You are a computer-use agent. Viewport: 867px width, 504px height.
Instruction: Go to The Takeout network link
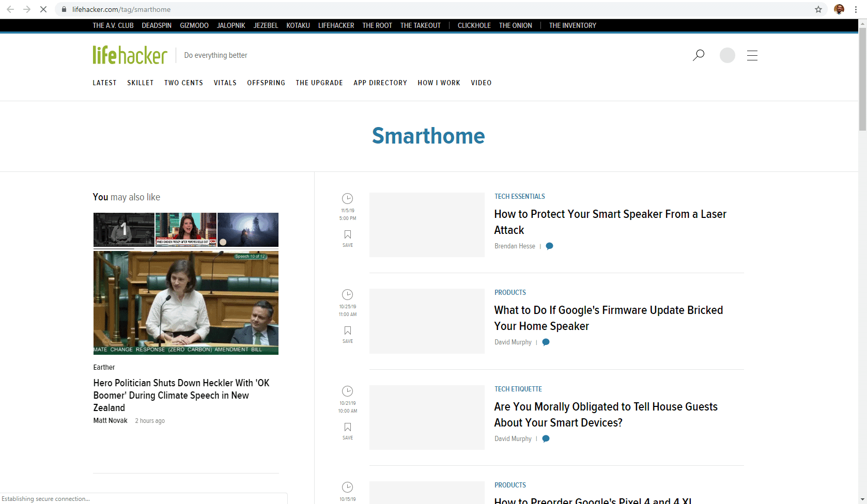pyautogui.click(x=421, y=25)
